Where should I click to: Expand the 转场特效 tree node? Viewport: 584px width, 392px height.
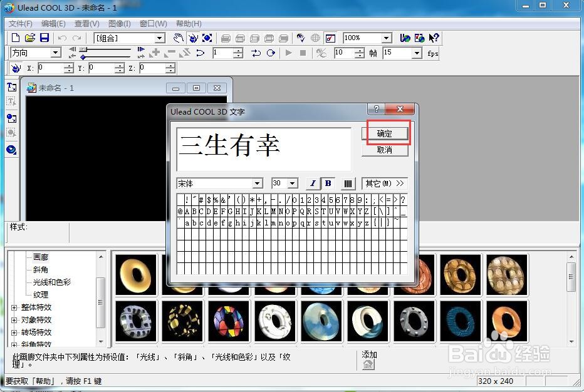coord(14,333)
